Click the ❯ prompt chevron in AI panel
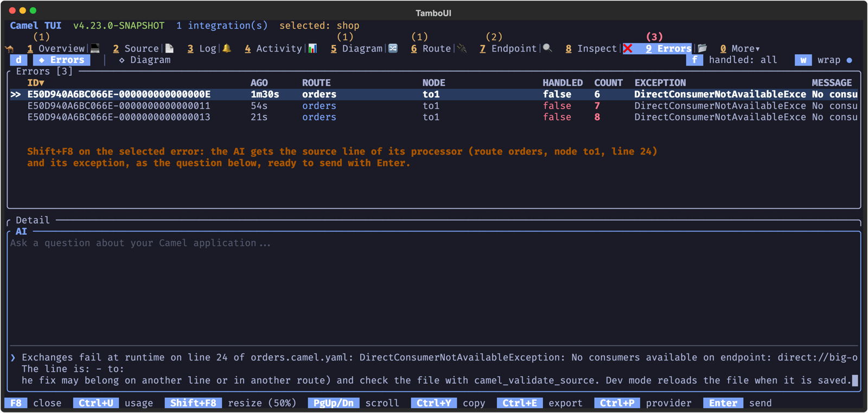 (13, 358)
